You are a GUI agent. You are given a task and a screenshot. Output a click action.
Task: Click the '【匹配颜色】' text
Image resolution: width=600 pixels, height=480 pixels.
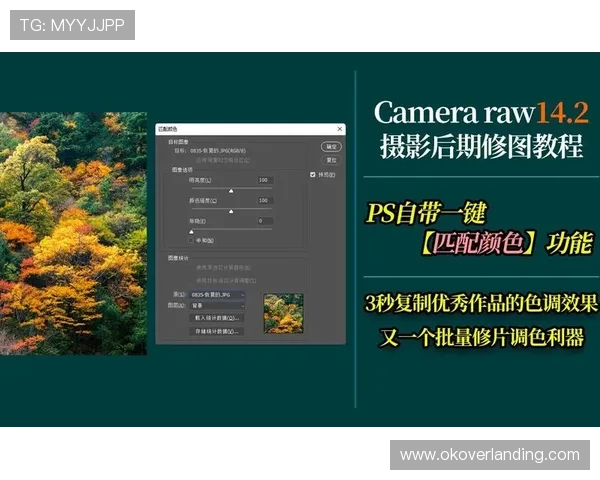tap(478, 243)
